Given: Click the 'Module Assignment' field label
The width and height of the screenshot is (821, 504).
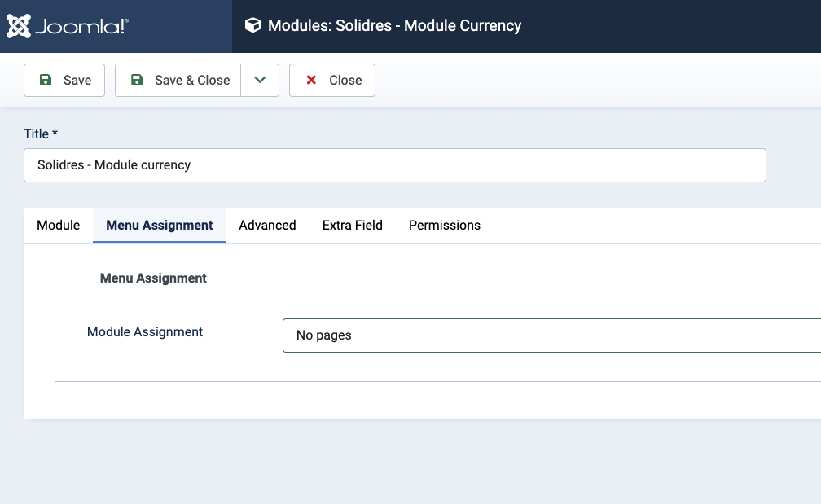Looking at the screenshot, I should (x=145, y=332).
